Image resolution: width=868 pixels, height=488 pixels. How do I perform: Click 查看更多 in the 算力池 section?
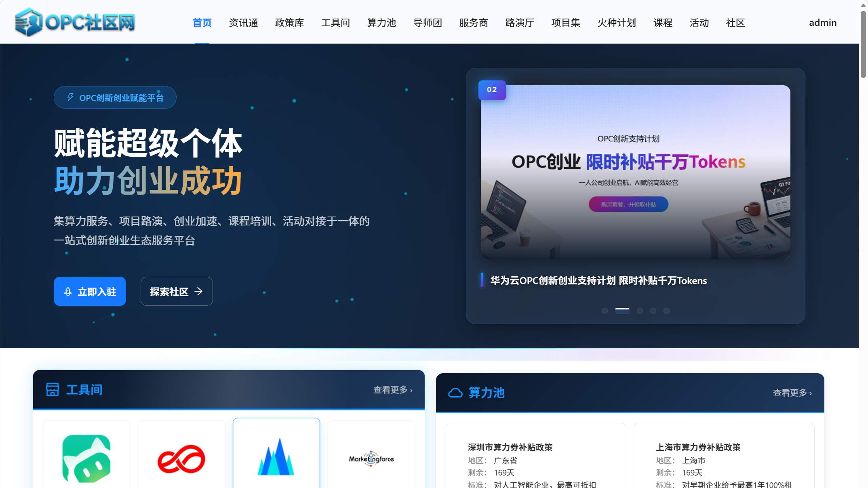click(x=792, y=393)
